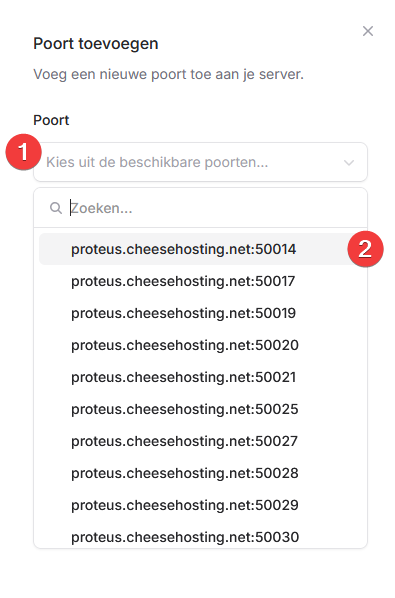Click the red step 2 marker badge
395x598 pixels.
365,249
